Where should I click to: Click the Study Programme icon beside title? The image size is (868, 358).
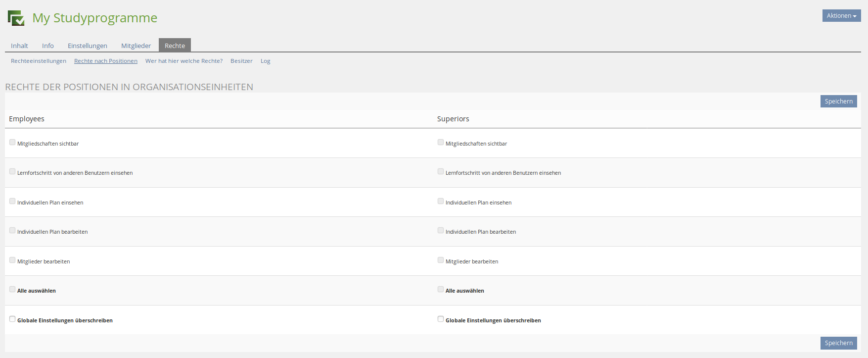coord(16,18)
